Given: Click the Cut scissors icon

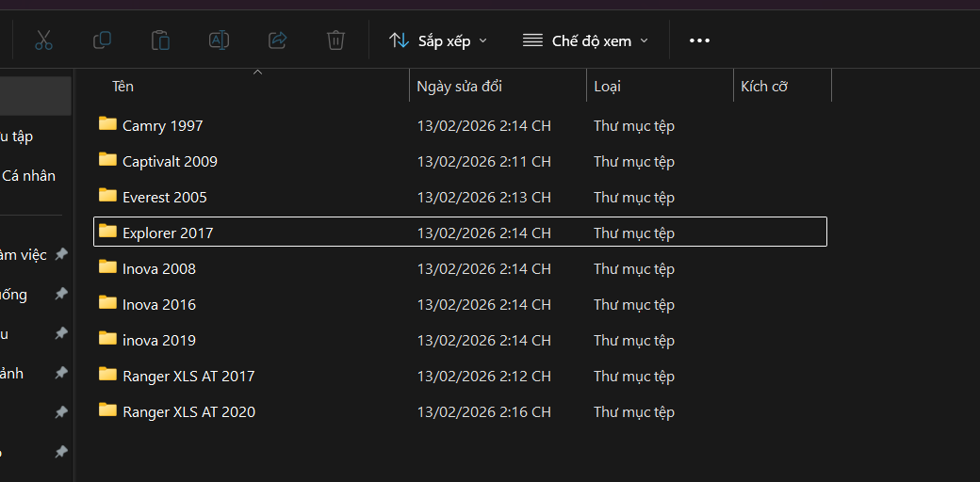Looking at the screenshot, I should point(43,40).
